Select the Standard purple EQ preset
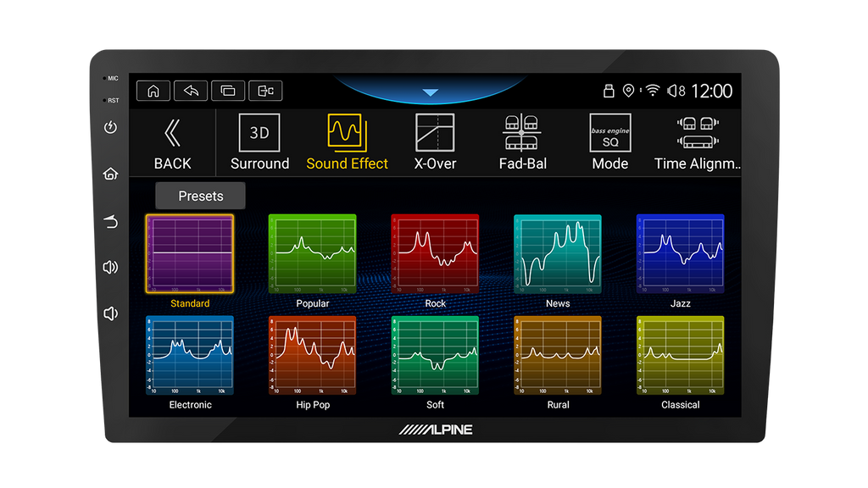The height and width of the screenshot is (488, 868). pos(190,254)
